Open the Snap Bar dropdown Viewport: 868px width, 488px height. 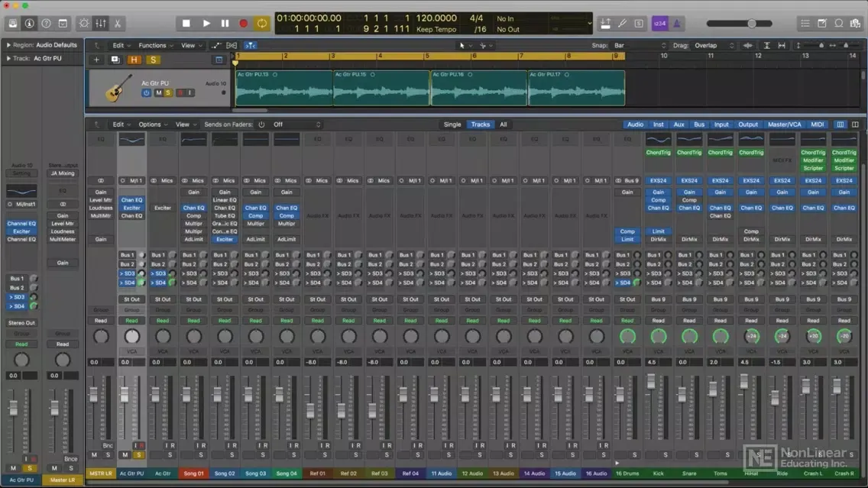tap(640, 45)
